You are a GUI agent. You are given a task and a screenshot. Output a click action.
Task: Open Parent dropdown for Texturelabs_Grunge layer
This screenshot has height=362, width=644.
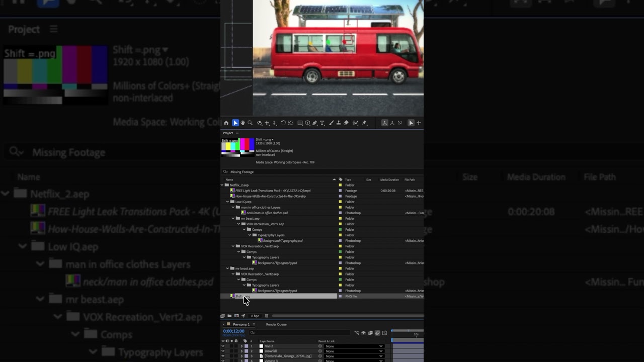click(354, 356)
